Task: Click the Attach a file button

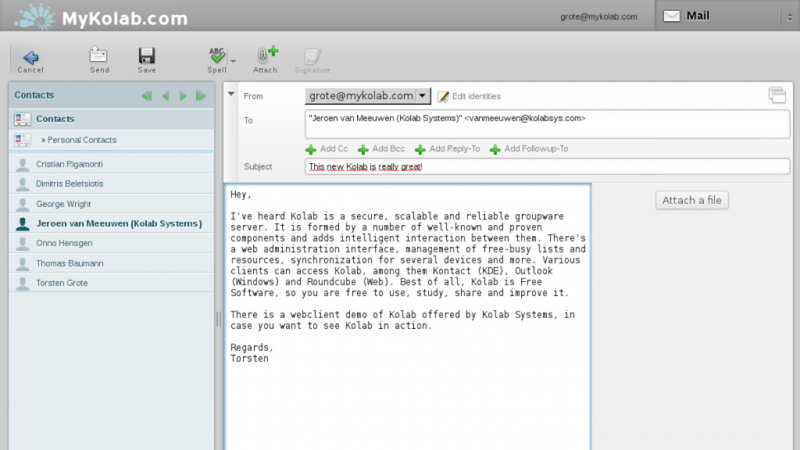Action: click(692, 200)
